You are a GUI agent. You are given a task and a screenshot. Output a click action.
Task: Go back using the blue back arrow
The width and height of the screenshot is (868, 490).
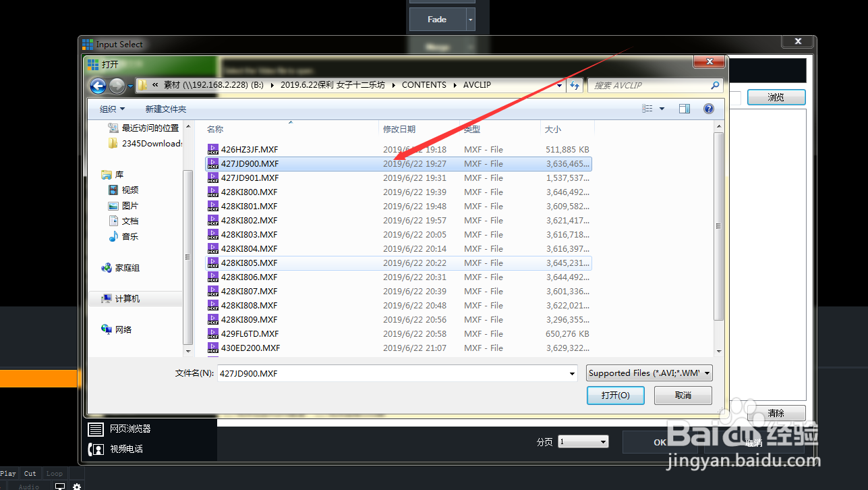[x=98, y=86]
